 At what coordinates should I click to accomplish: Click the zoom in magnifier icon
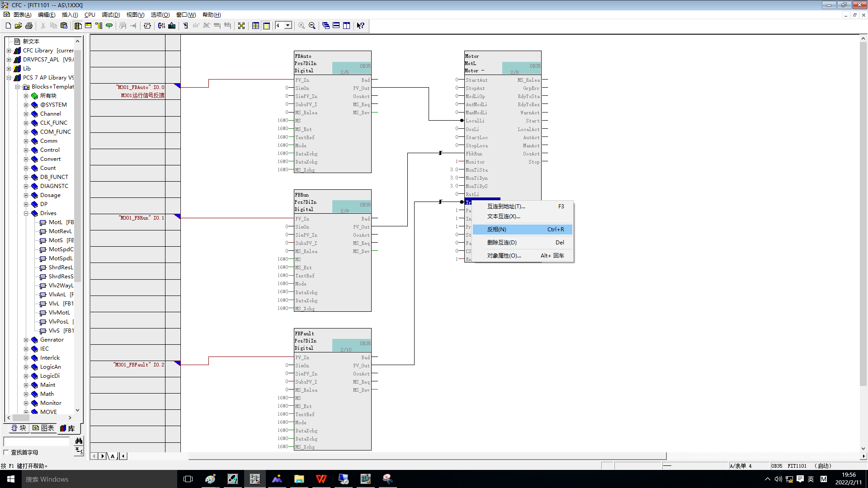pos(302,26)
